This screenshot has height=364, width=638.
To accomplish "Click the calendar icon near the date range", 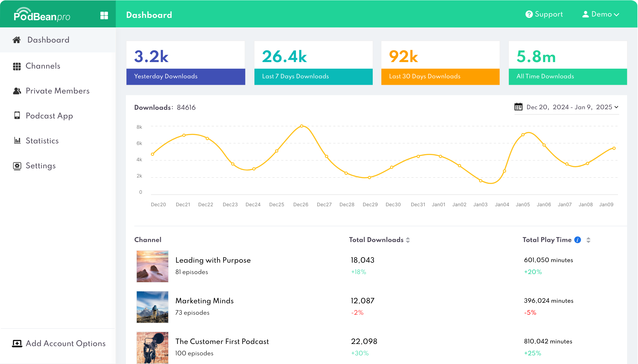I will (518, 107).
